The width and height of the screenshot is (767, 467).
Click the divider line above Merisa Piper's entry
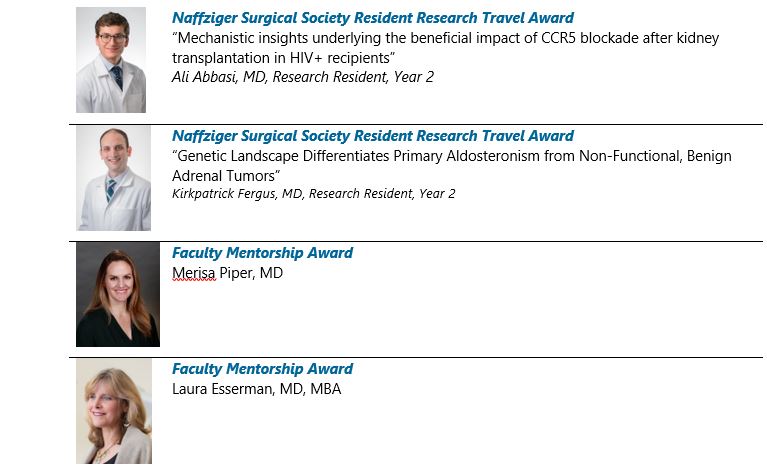[416, 241]
